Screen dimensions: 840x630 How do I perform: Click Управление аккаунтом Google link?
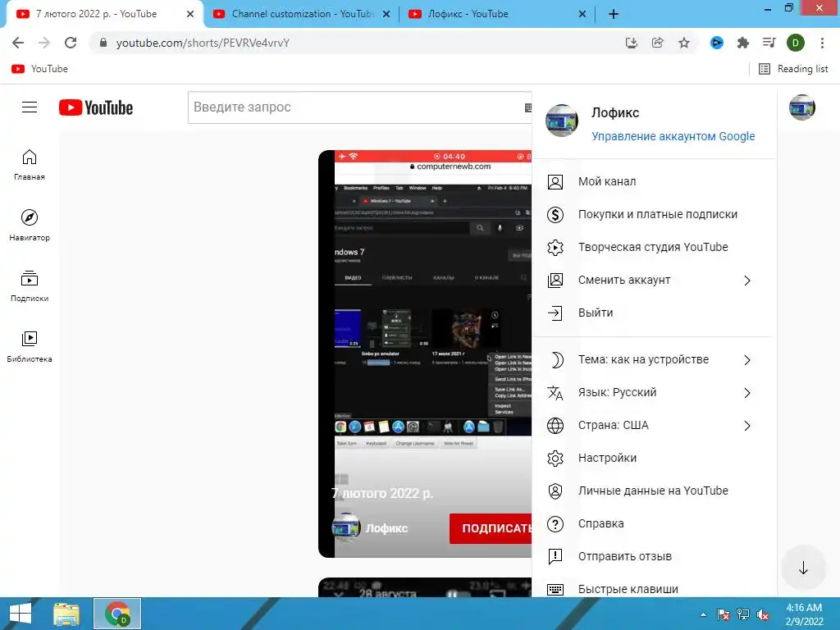(673, 136)
